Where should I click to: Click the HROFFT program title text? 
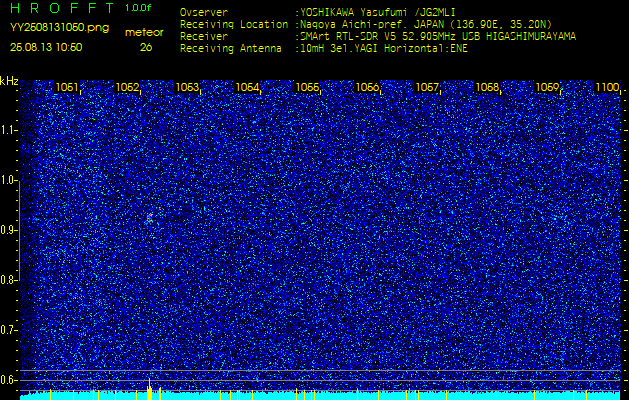tap(63, 8)
